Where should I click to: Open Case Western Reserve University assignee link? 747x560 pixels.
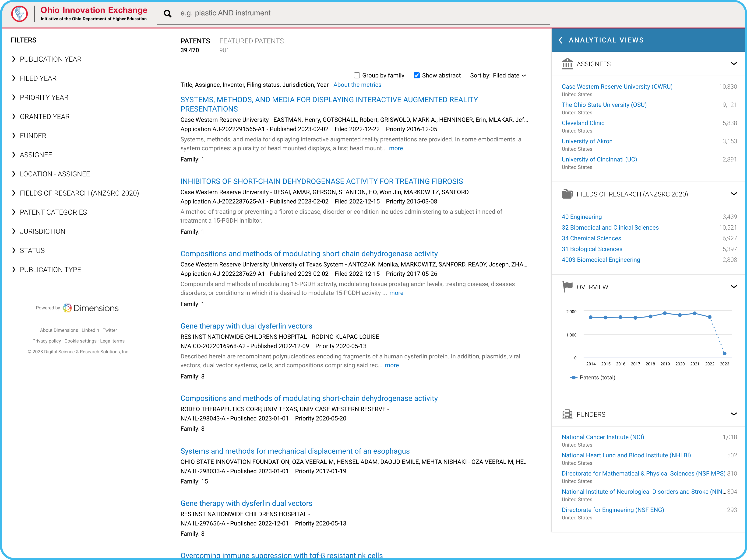tap(617, 87)
